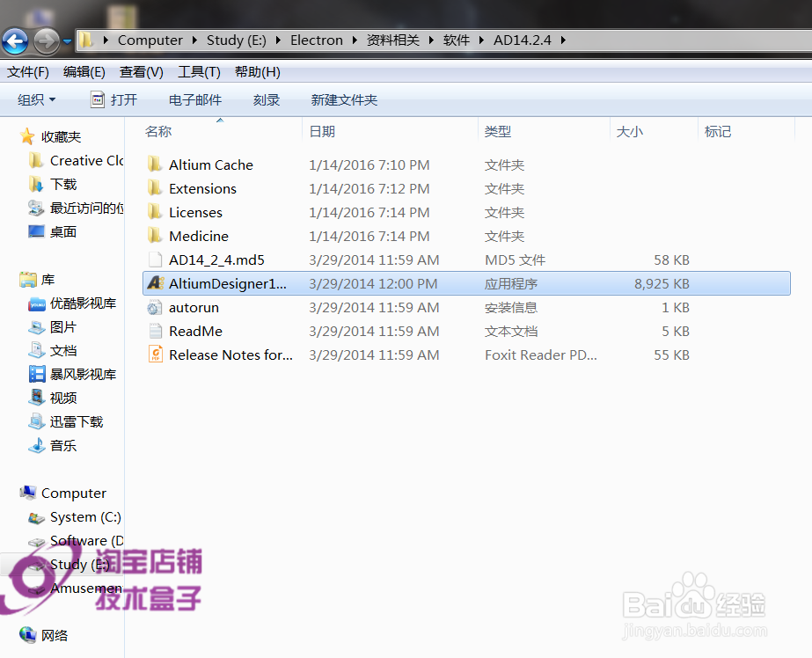Click the MD5 文件 type cell
812x658 pixels.
point(515,260)
